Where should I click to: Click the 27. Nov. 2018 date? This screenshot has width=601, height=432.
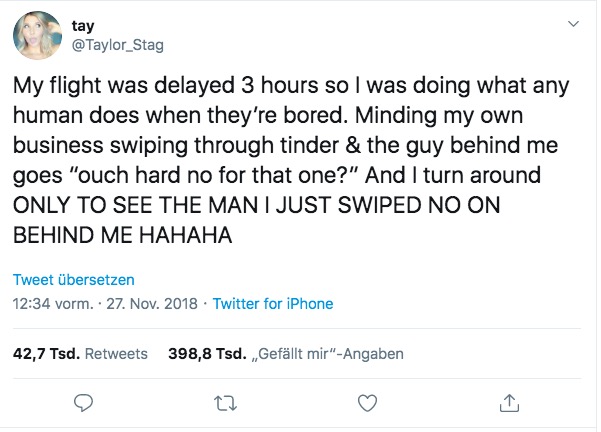pyautogui.click(x=152, y=304)
